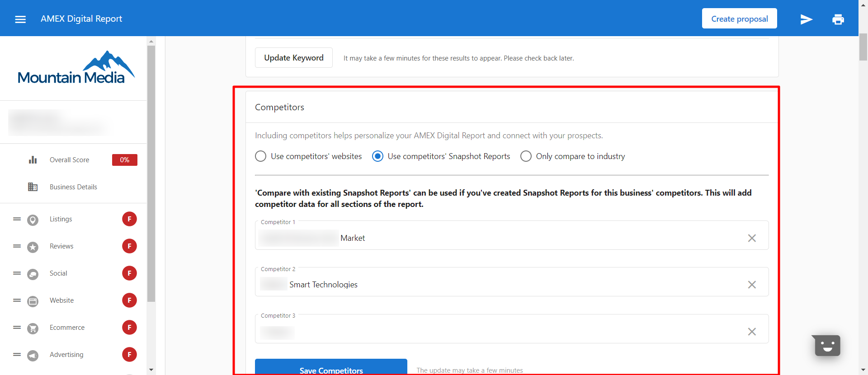This screenshot has width=868, height=375.
Task: Click the AMEX Digital Report title
Action: (81, 19)
